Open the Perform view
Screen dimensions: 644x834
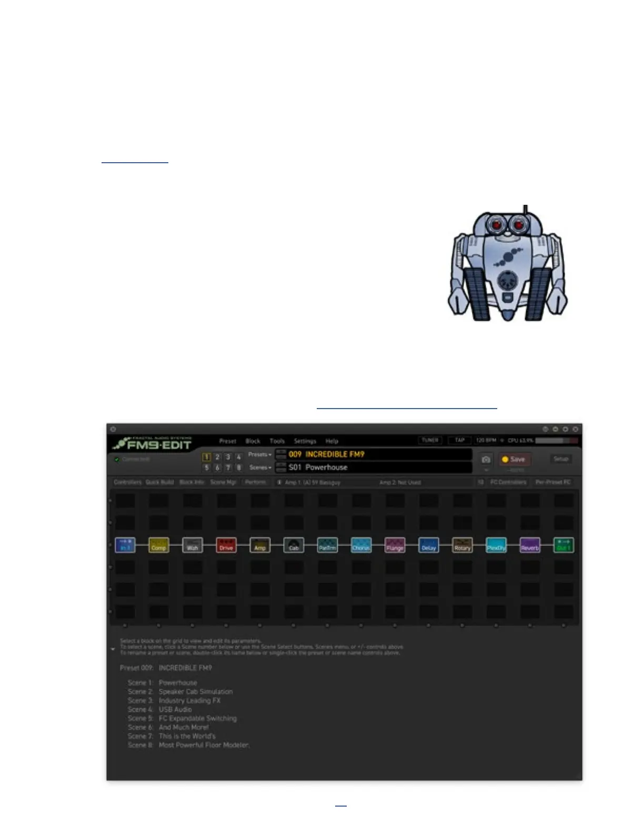(255, 482)
